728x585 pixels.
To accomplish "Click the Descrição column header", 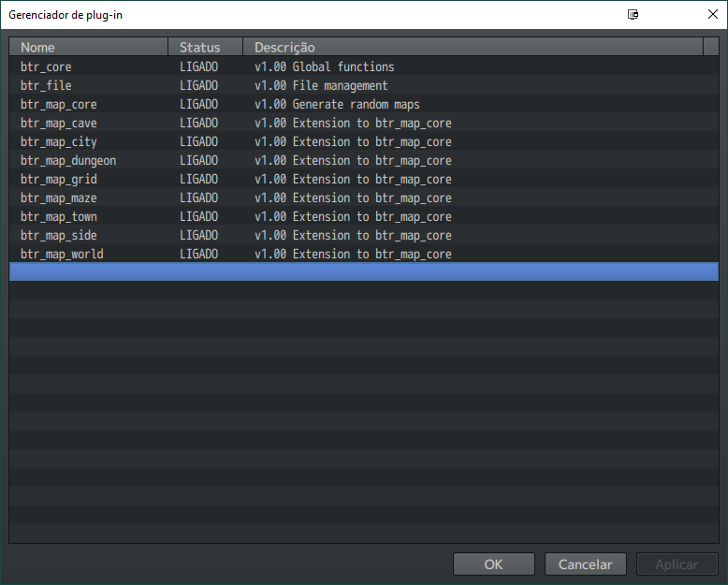I will (x=473, y=47).
